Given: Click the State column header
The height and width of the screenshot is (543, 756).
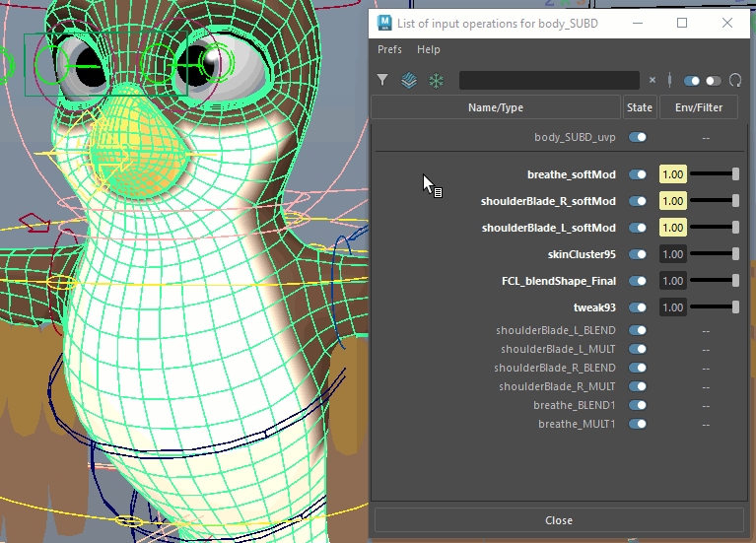Looking at the screenshot, I should point(640,107).
